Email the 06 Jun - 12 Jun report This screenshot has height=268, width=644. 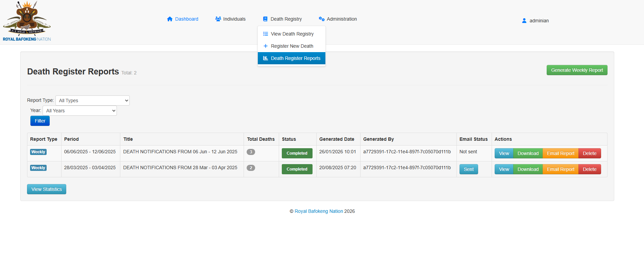click(560, 153)
